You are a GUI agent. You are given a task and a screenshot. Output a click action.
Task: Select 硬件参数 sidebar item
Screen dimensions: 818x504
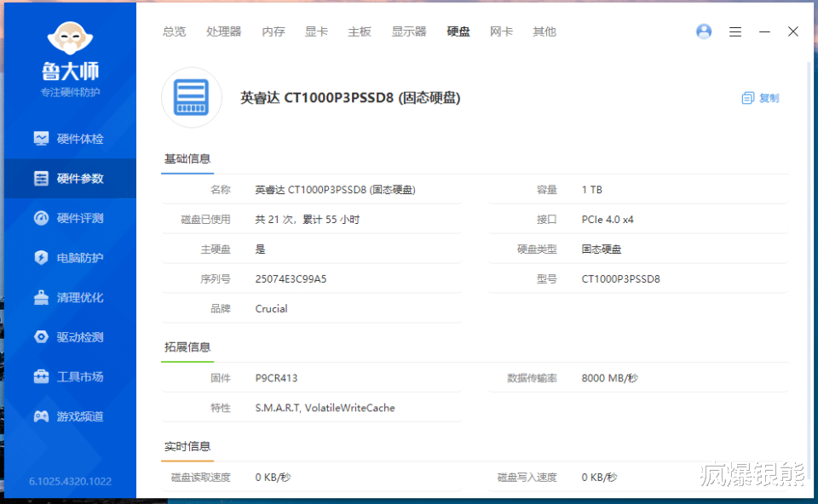(70, 178)
